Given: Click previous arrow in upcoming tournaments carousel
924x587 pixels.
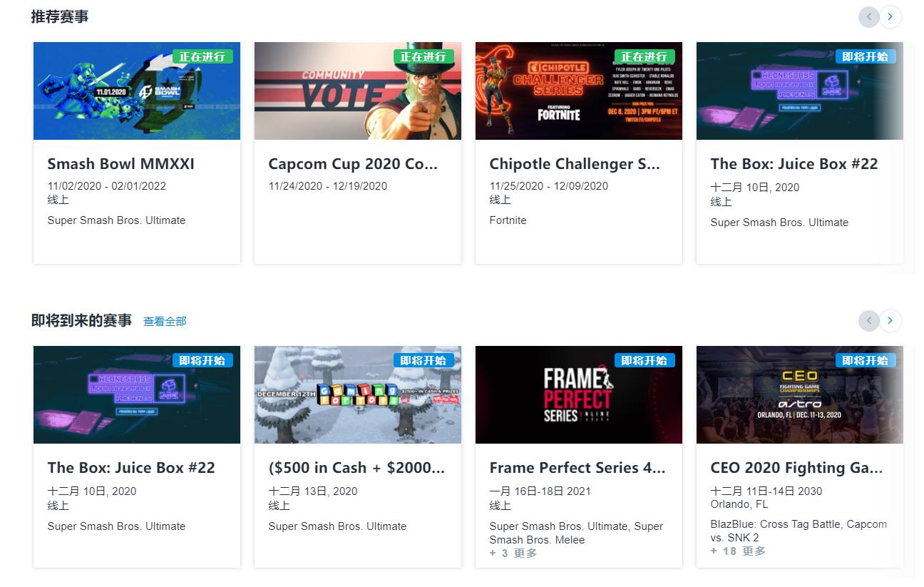Looking at the screenshot, I should (869, 321).
